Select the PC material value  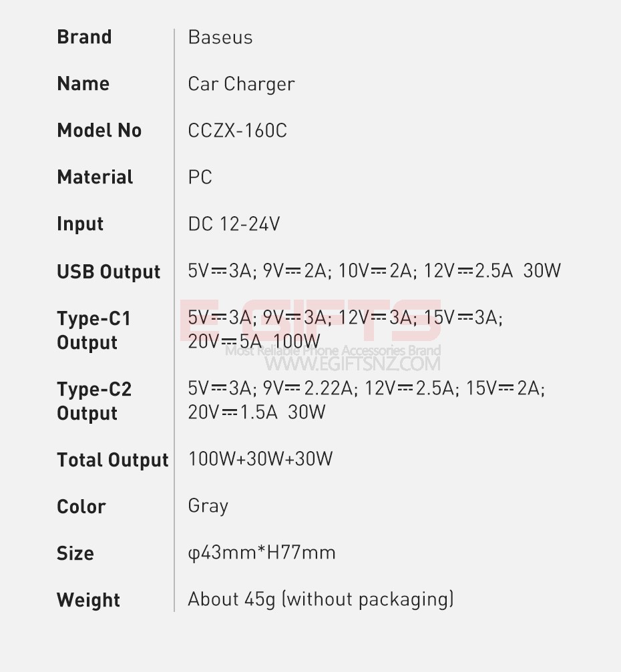[x=200, y=178]
